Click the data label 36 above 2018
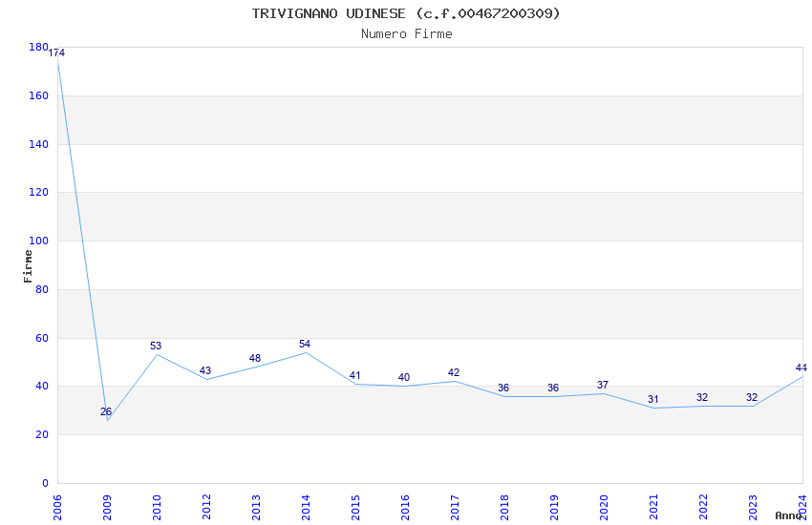This screenshot has width=812, height=525. (503, 388)
